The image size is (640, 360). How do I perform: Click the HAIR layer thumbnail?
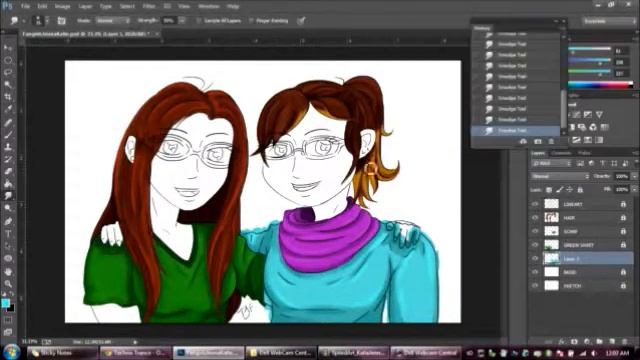point(551,218)
